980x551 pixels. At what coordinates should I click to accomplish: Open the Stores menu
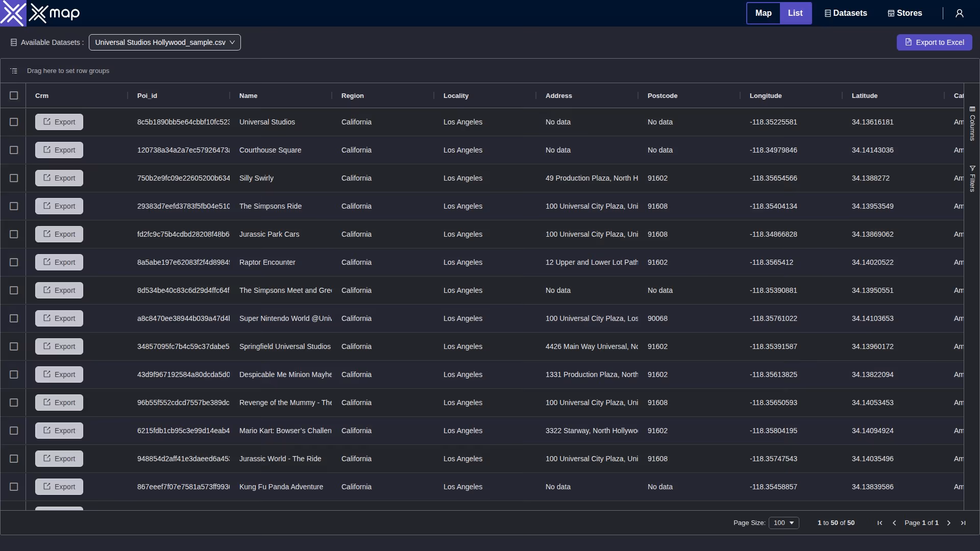click(905, 13)
